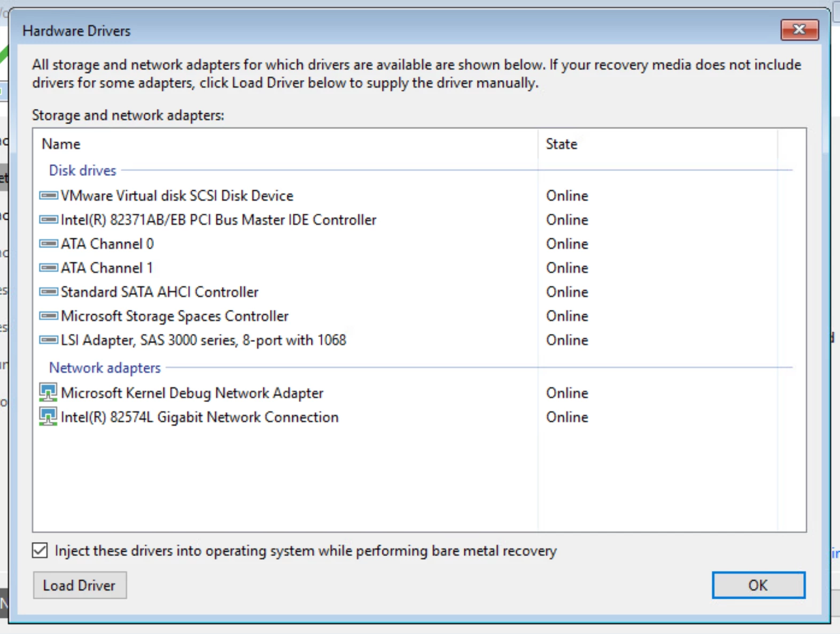Viewport: 840px width, 634px height.
Task: Collapse the Disk drives group header
Action: point(83,170)
